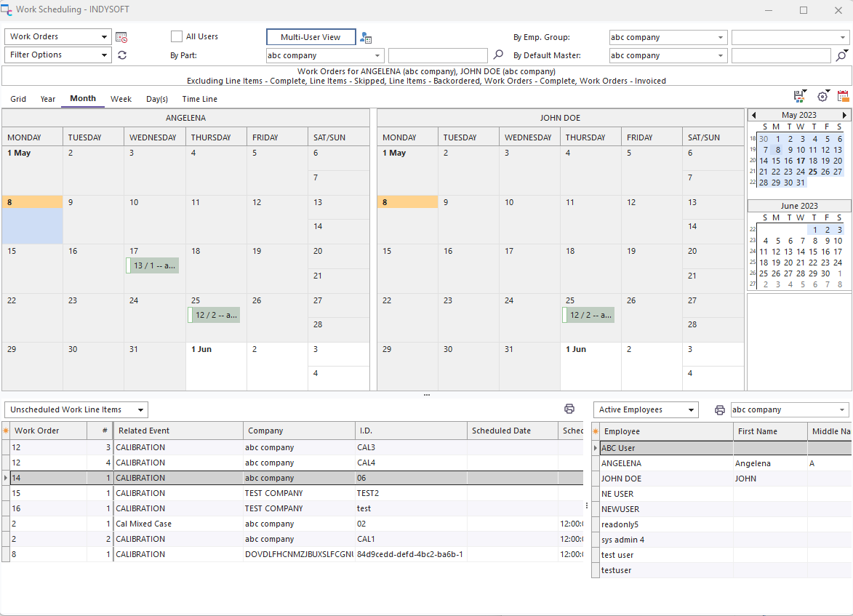Click the refresh icon beside Filter Options
Screen dimensions: 853x616
tap(122, 55)
